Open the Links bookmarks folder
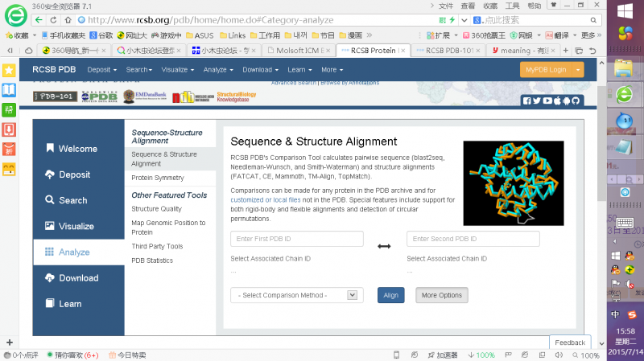 click(x=233, y=35)
